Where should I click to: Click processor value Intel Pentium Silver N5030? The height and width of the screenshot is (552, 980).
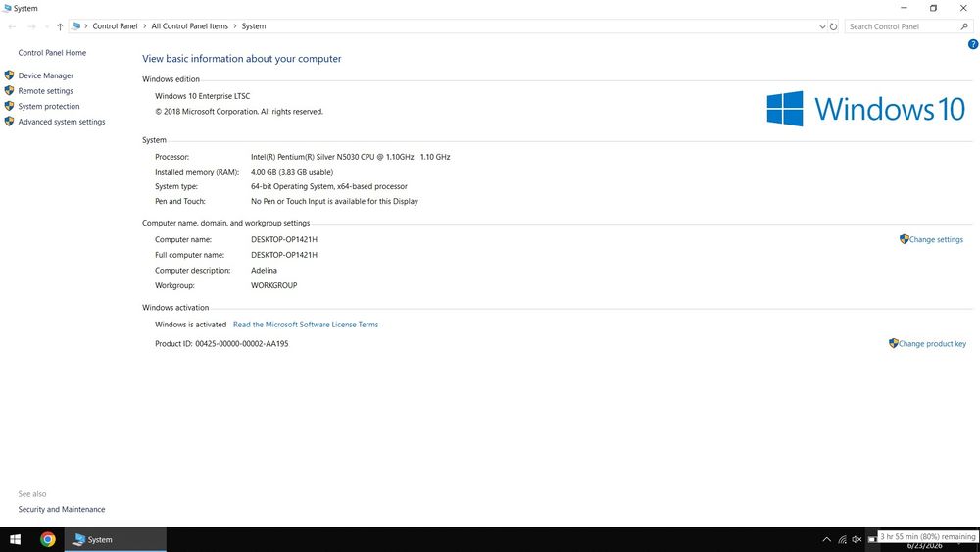351,157
